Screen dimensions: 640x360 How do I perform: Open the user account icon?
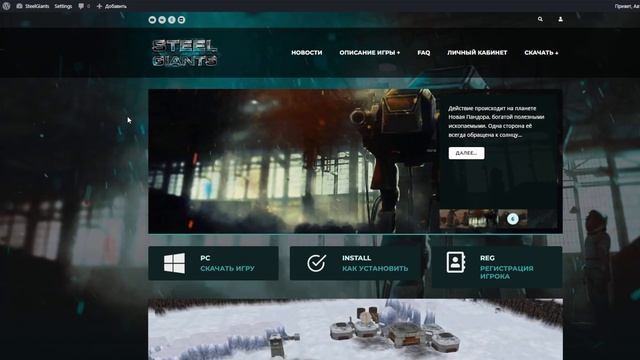coord(560,19)
